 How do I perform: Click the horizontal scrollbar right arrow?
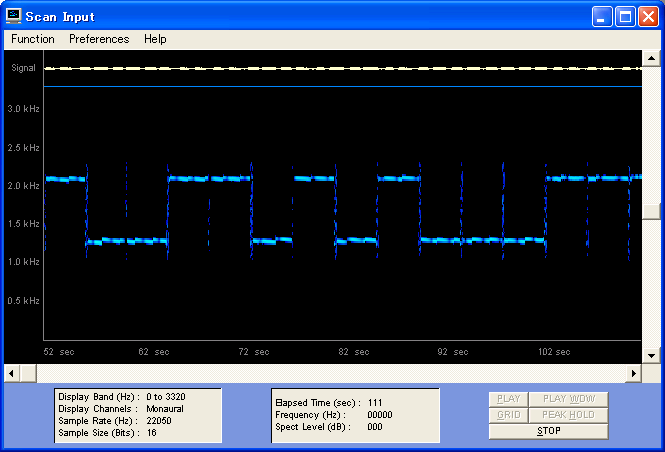(x=634, y=374)
